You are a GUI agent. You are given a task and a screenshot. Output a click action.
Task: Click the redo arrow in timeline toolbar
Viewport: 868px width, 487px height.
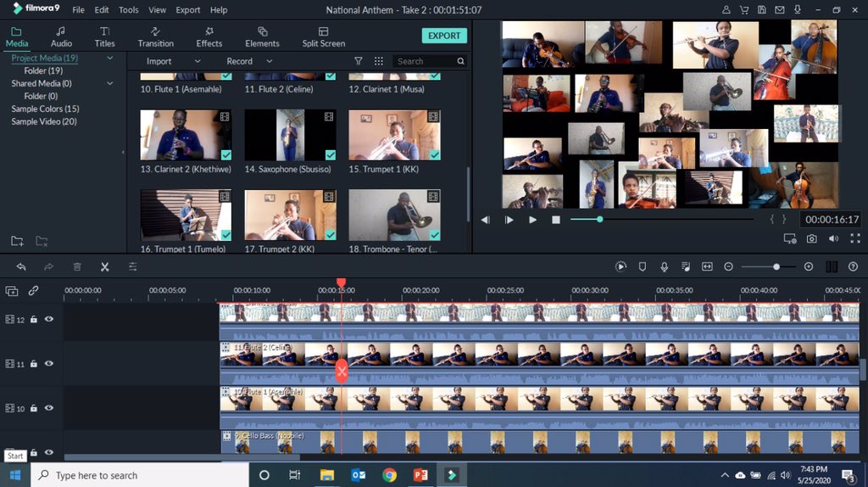click(x=48, y=267)
